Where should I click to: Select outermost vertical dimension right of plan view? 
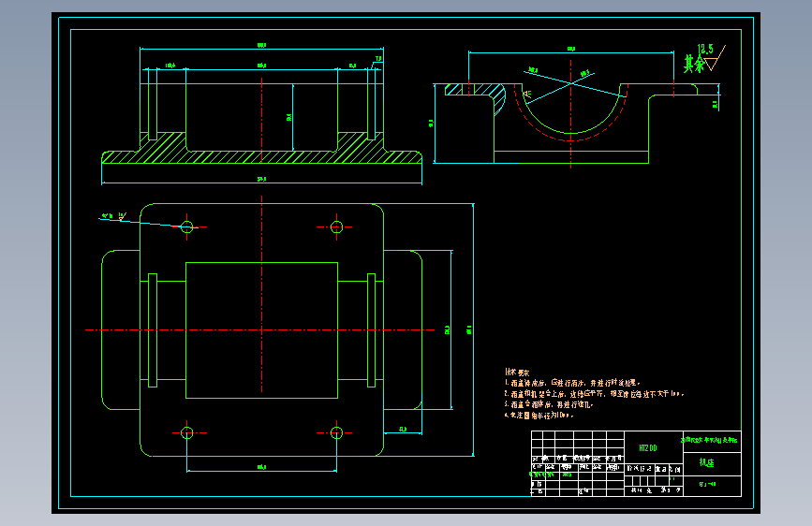click(x=469, y=329)
